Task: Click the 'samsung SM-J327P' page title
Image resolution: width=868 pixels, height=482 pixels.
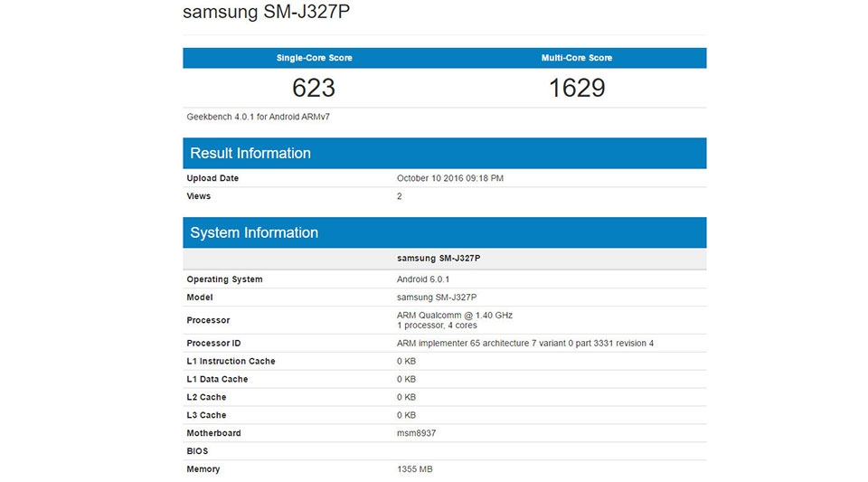Action: pos(266,12)
